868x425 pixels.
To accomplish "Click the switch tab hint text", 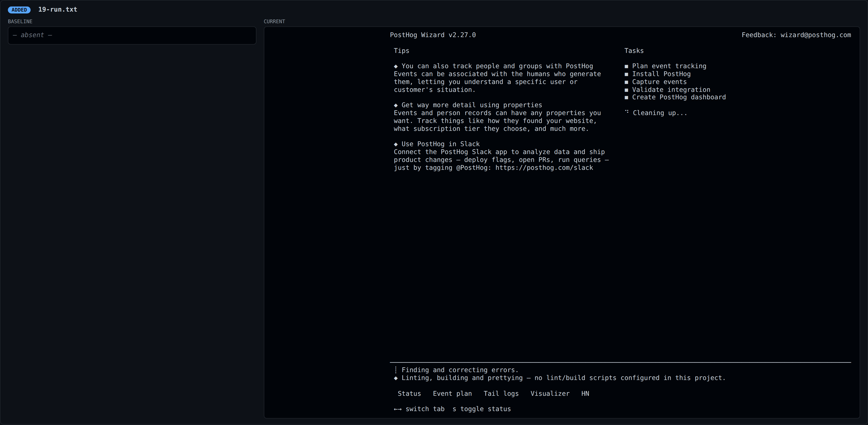I will click(425, 409).
